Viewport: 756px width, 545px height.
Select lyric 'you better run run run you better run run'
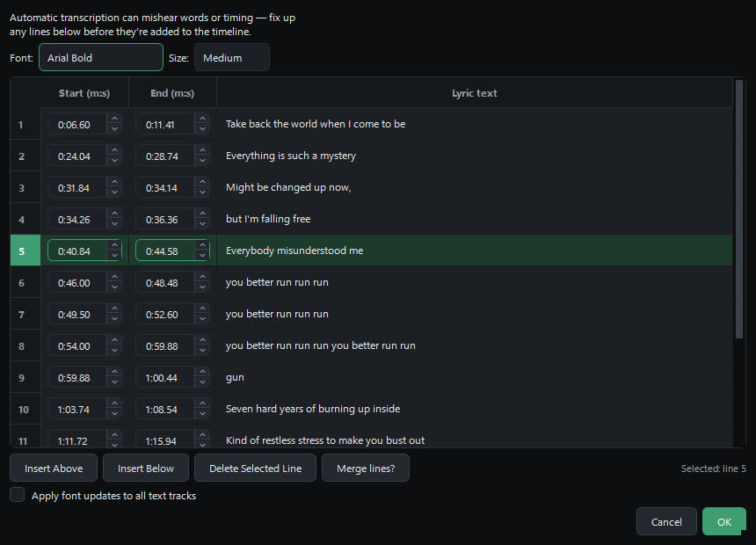[x=321, y=345]
